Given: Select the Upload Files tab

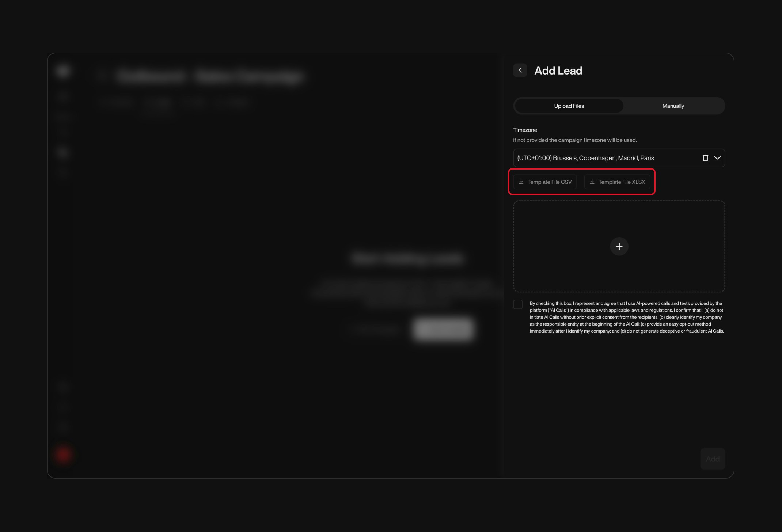Looking at the screenshot, I should (x=569, y=106).
